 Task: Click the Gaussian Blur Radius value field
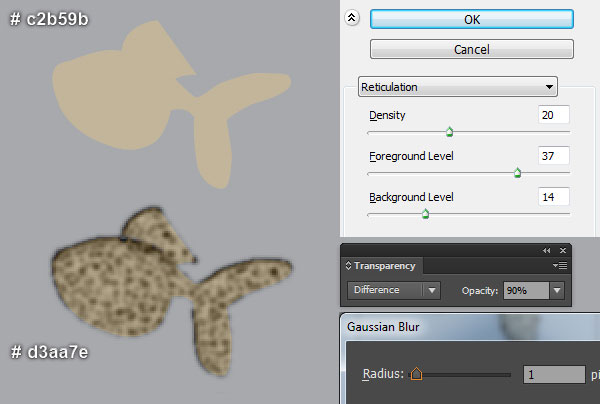tap(554, 374)
